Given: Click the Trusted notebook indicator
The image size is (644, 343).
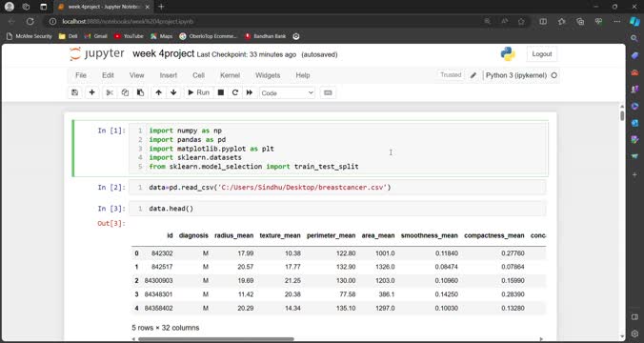Looking at the screenshot, I should [x=451, y=75].
